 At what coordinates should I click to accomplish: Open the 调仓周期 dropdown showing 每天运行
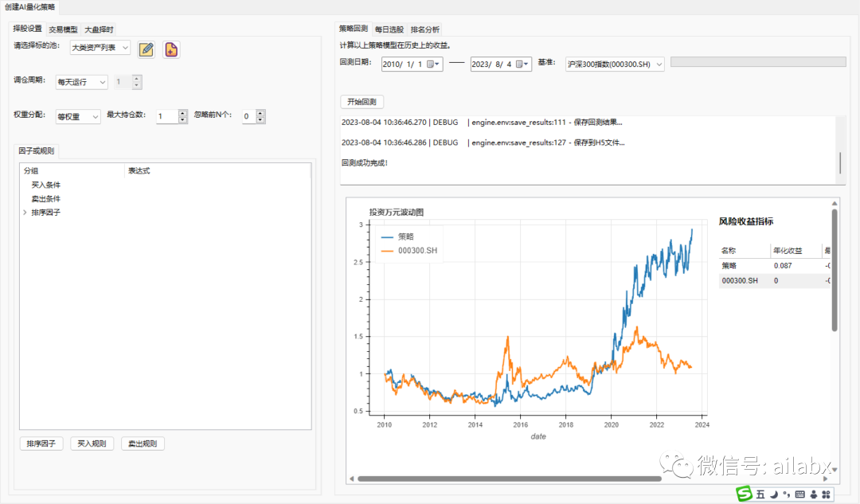tap(82, 82)
